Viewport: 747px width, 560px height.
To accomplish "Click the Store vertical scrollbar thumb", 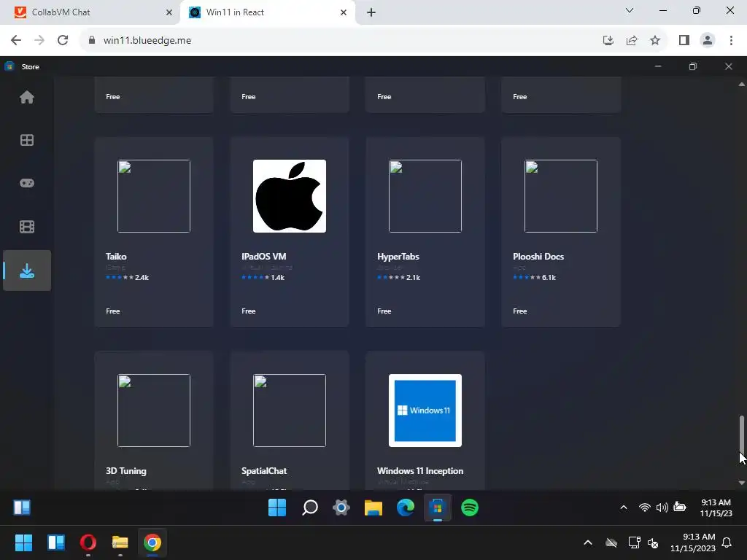I will [742, 436].
